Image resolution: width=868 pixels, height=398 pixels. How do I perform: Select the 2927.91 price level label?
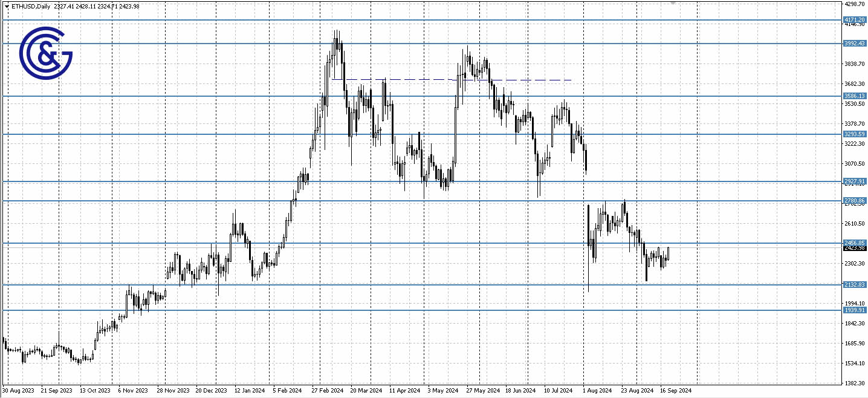click(x=855, y=181)
